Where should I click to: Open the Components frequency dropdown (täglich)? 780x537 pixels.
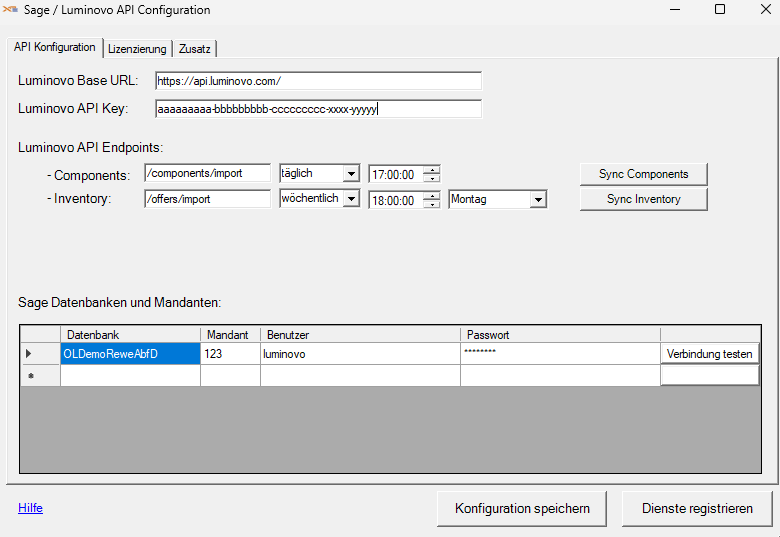[350, 174]
